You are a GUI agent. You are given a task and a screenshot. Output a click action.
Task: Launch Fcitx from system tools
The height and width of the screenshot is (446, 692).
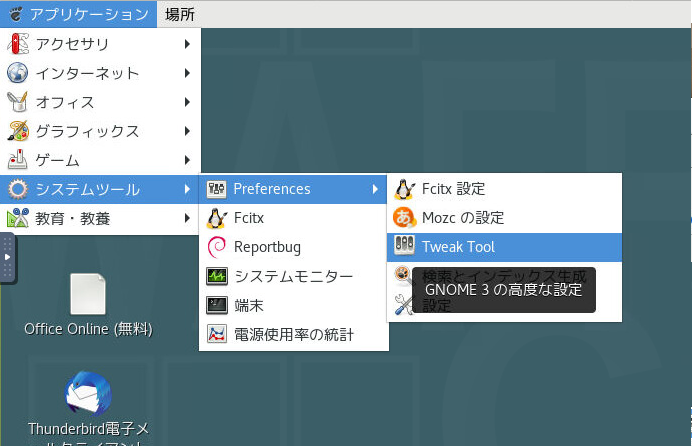pyautogui.click(x=294, y=218)
